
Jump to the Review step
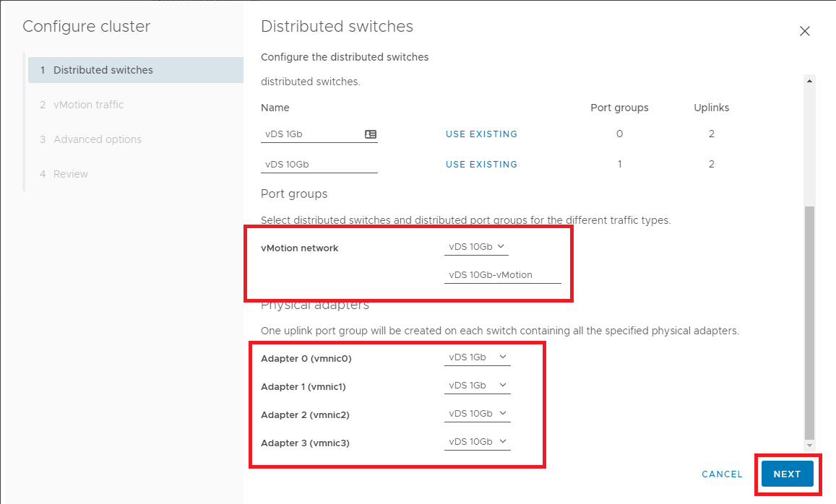(x=71, y=174)
